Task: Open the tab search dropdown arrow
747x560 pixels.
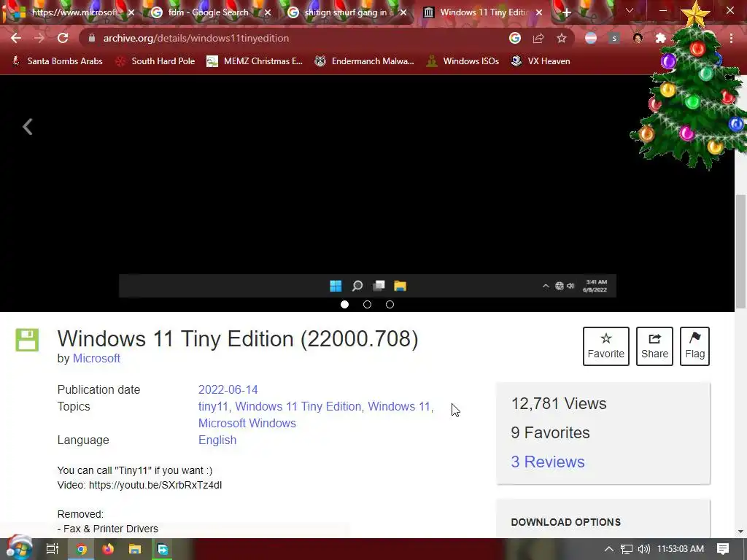Action: (x=630, y=10)
